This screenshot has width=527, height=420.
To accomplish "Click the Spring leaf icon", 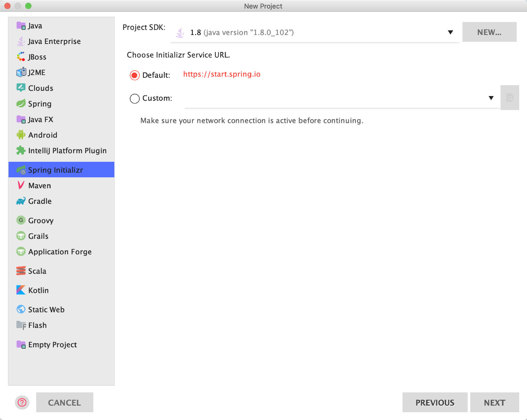I will click(21, 103).
